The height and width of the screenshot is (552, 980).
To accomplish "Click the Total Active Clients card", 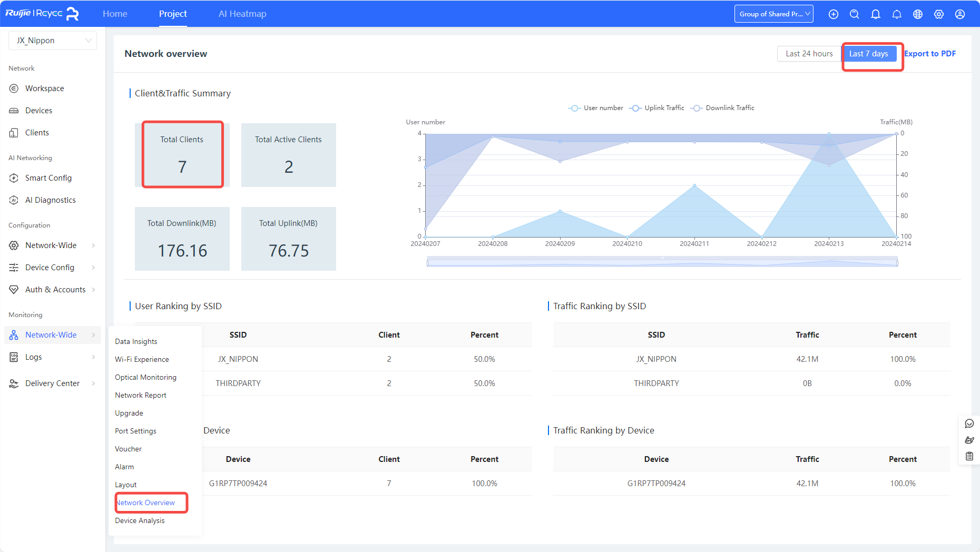I will pos(288,155).
